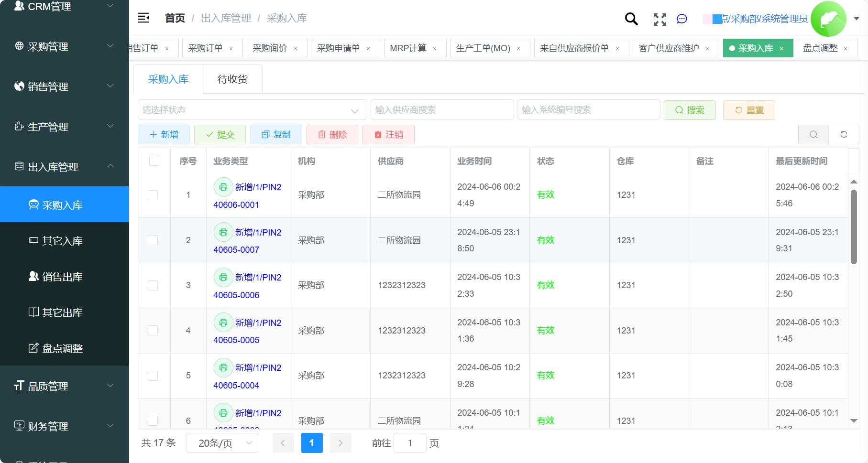
Task: Open the user avatar in the top right
Action: [829, 19]
